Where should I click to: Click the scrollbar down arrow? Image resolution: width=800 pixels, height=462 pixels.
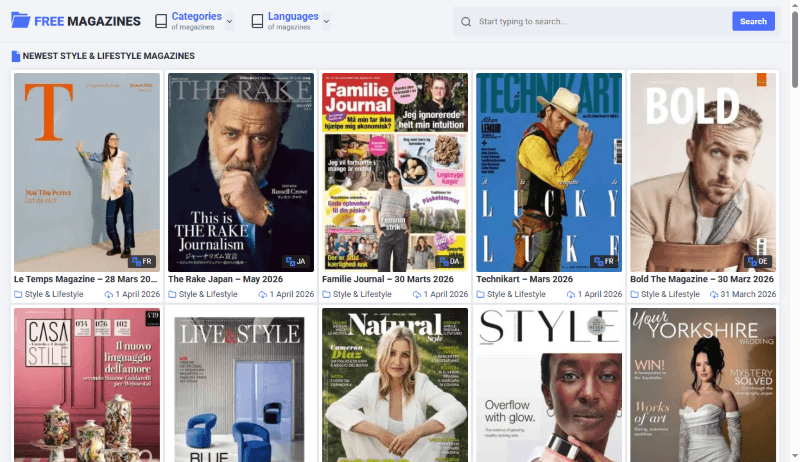click(x=795, y=456)
